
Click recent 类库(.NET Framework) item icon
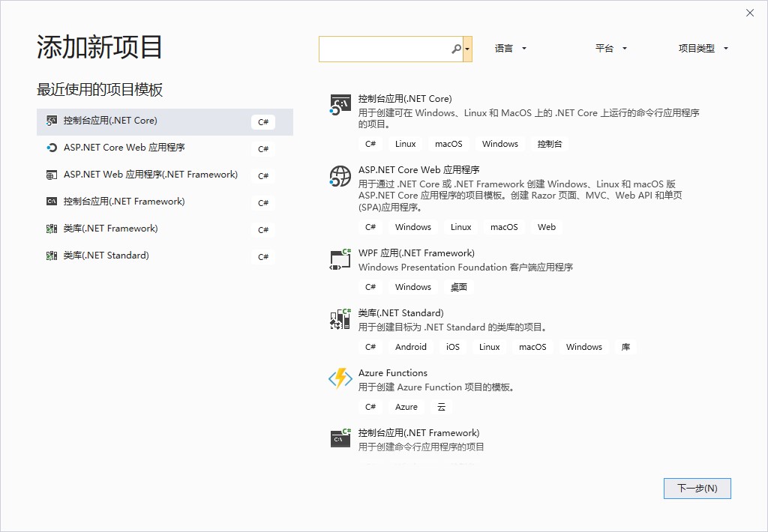click(52, 229)
